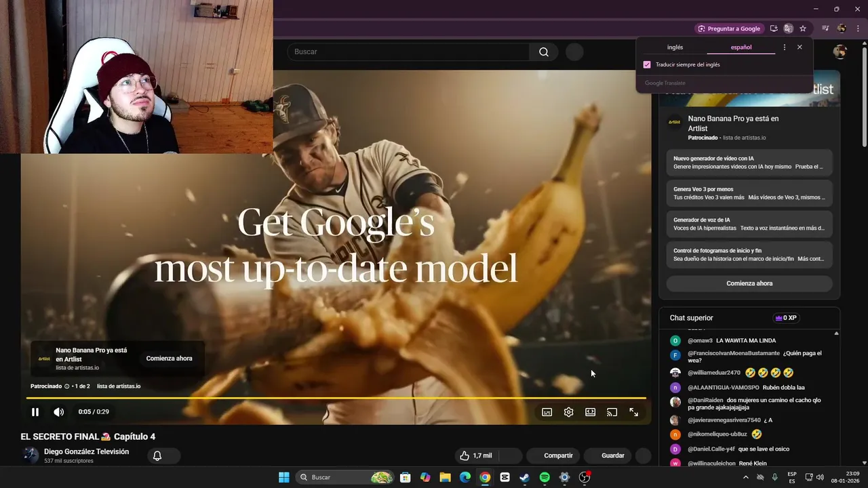
Task: Click the taskbar Buscar search box
Action: click(346, 477)
